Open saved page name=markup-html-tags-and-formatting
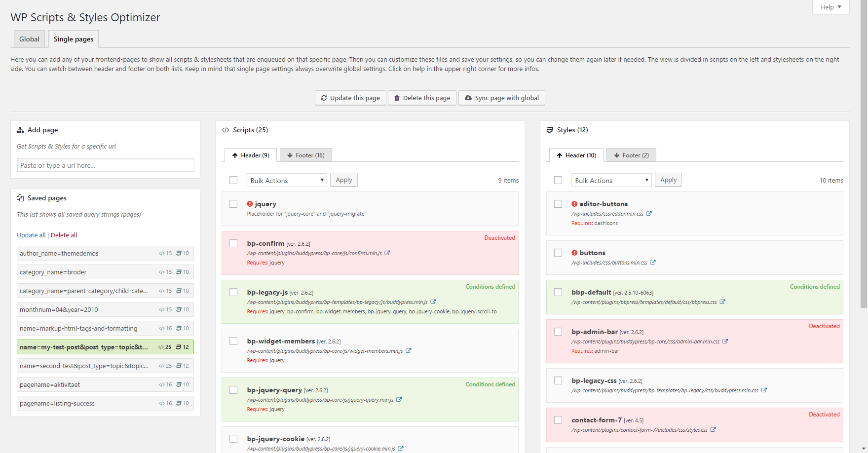This screenshot has width=868, height=453. [105, 328]
